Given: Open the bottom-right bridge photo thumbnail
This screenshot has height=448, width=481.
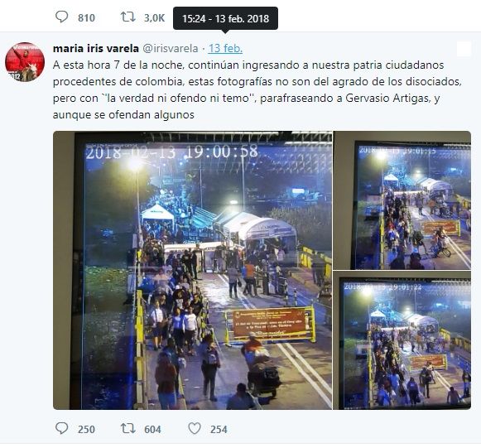Looking at the screenshot, I should coord(402,340).
